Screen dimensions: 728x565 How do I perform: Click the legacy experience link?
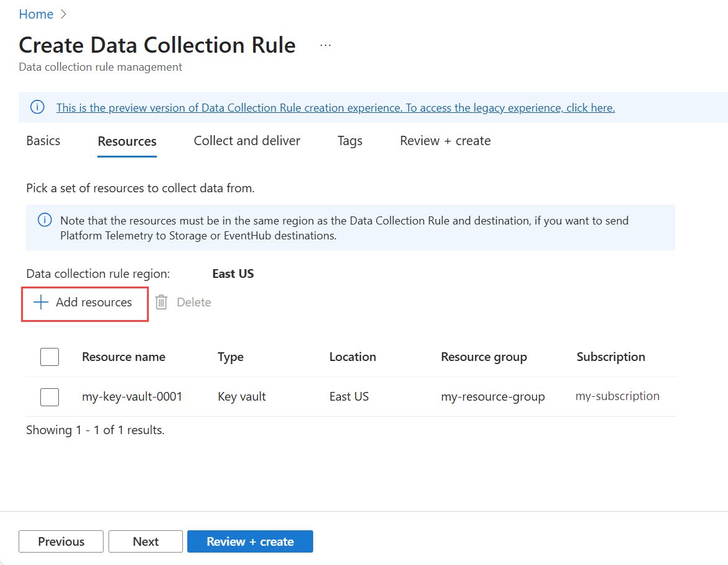tap(335, 108)
